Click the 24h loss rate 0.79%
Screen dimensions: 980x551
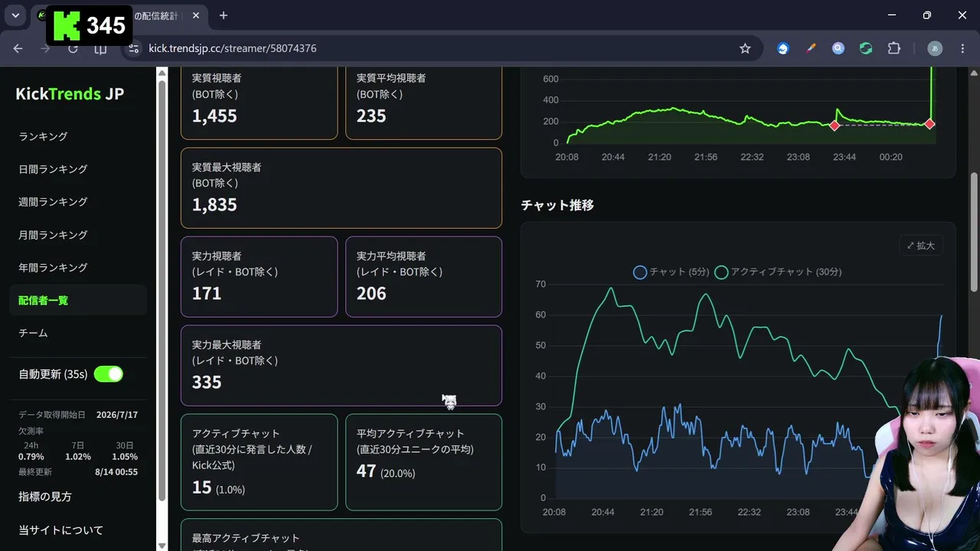coord(31,457)
